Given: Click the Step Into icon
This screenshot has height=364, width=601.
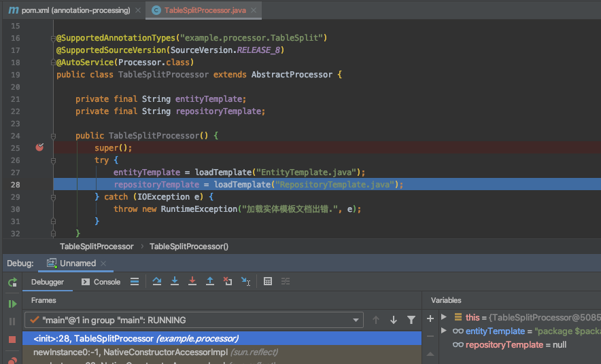Looking at the screenshot, I should pyautogui.click(x=175, y=282).
